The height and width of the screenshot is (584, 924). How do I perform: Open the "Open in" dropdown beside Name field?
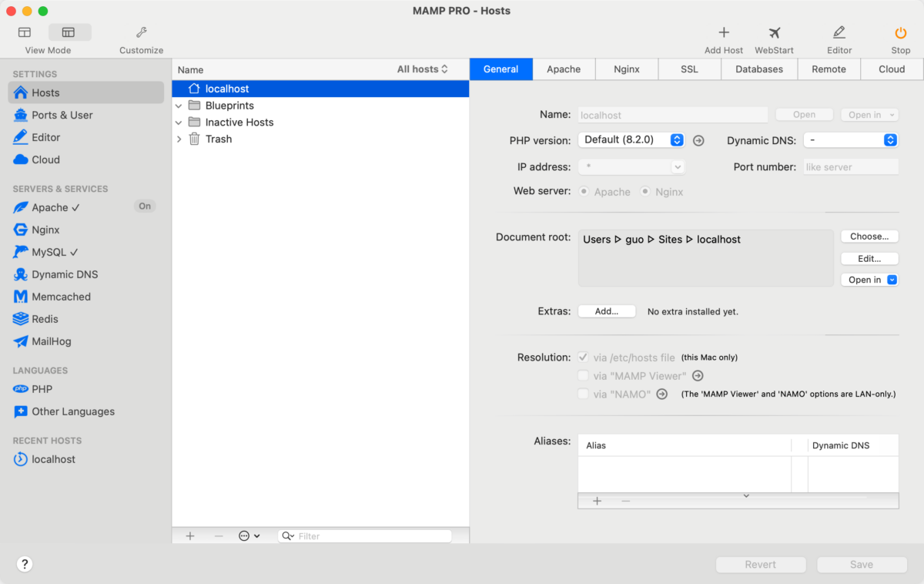(869, 115)
